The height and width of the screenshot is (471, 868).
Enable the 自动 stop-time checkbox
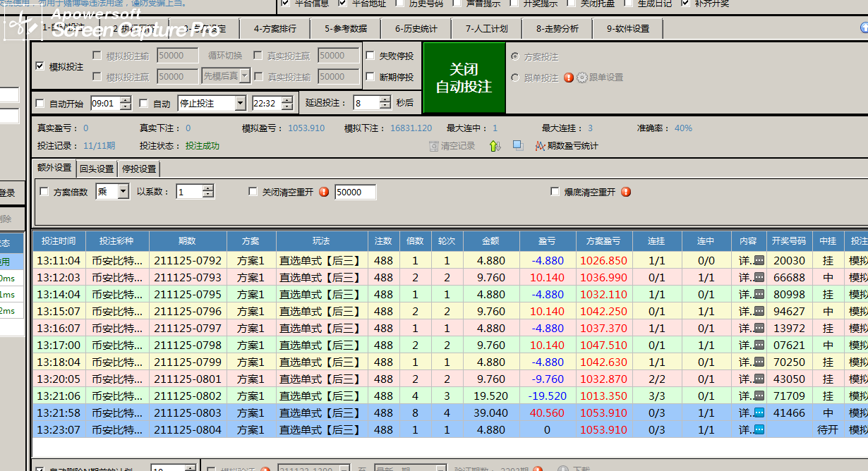[x=144, y=104]
